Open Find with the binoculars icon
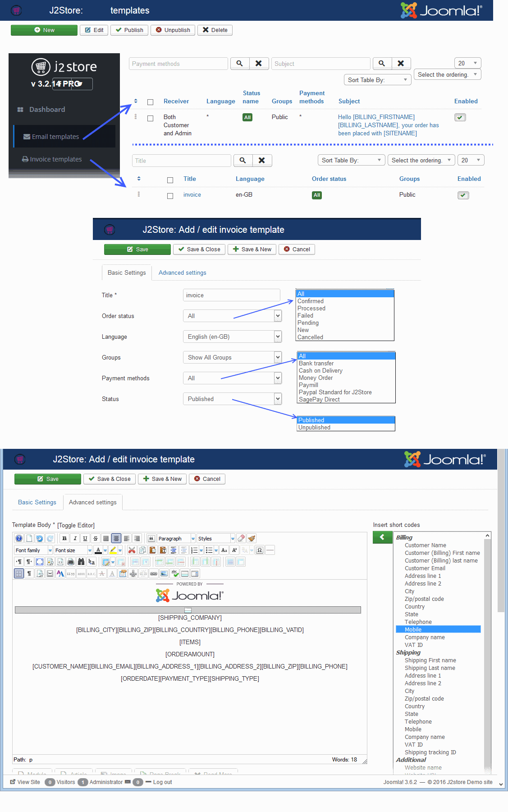 click(81, 562)
